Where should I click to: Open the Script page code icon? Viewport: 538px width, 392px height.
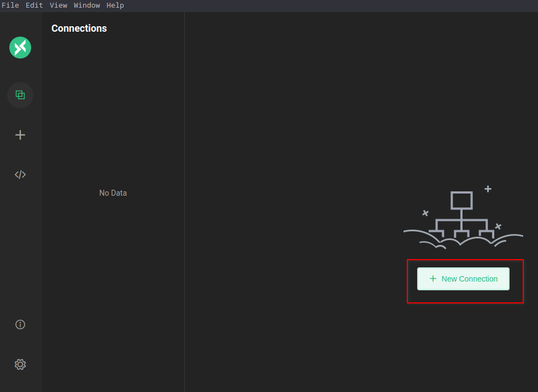[x=20, y=175]
